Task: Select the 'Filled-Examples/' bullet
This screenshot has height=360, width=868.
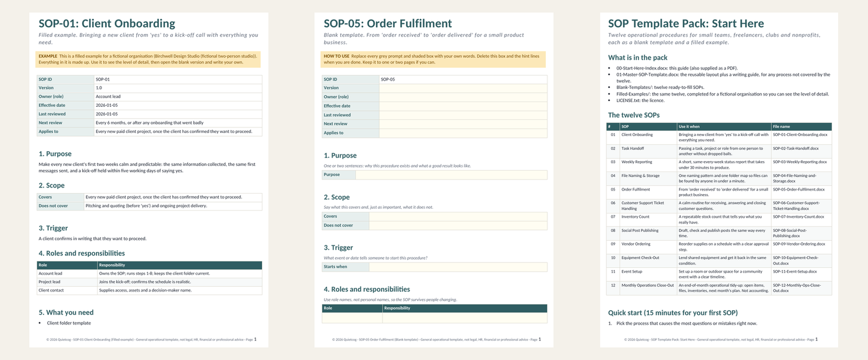Action: [723, 94]
